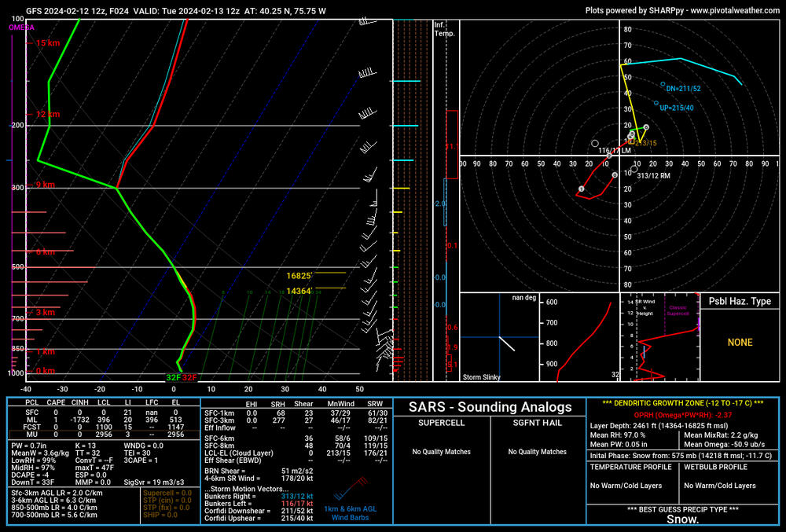The image size is (786, 532).
Task: Click the SHIP = 0.0 composite value
Action: pos(160,515)
